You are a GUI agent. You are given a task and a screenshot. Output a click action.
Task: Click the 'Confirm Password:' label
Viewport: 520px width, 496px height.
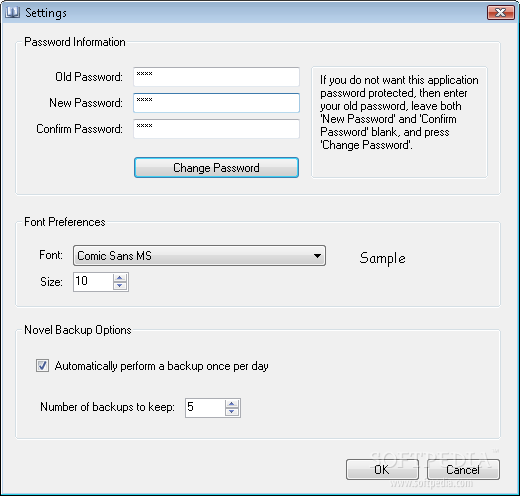click(79, 129)
